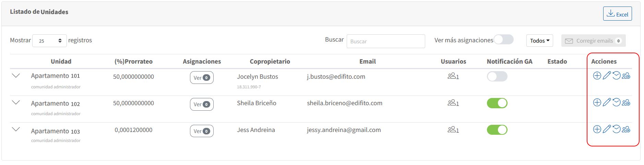Click users icon in Jocelyn Bustos row
The image size is (644, 165).
coord(453,76)
